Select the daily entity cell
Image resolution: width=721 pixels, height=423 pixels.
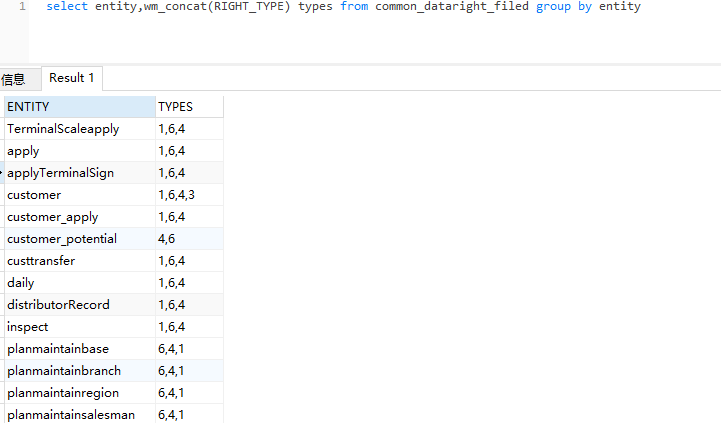(80, 283)
